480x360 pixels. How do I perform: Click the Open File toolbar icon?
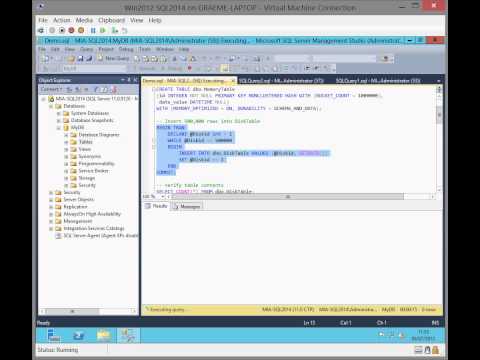point(71,59)
